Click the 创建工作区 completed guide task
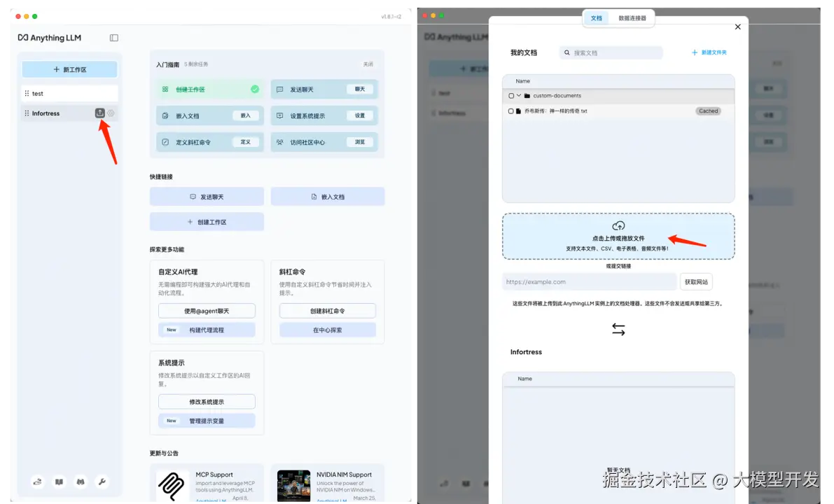 click(x=209, y=90)
